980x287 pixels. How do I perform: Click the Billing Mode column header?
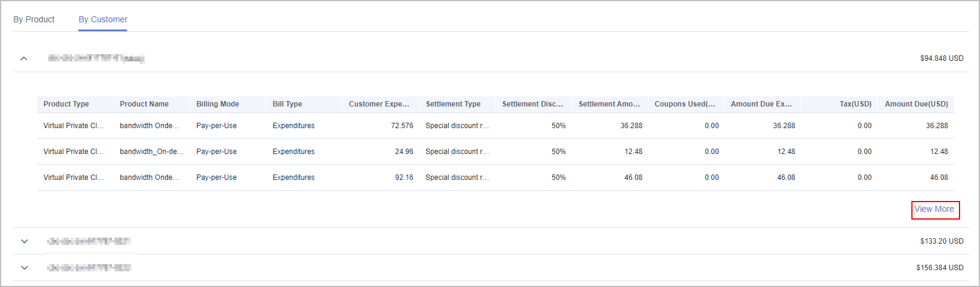(217, 104)
